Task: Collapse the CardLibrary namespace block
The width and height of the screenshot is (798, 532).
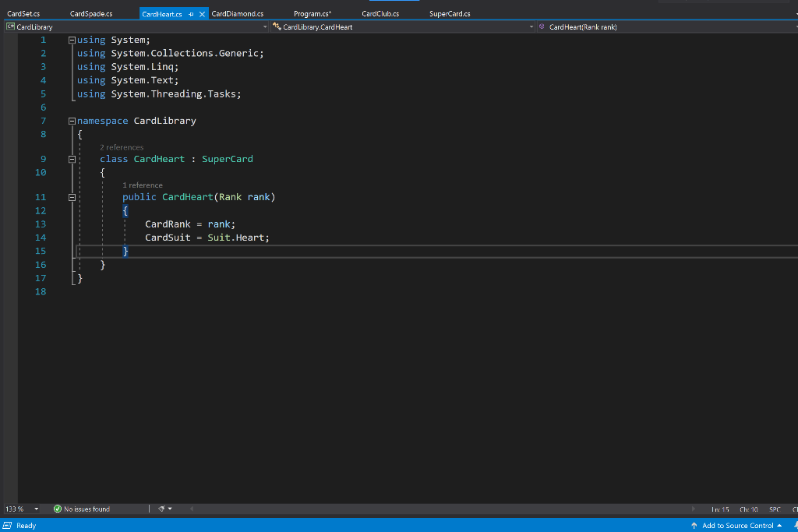Action: (x=72, y=121)
